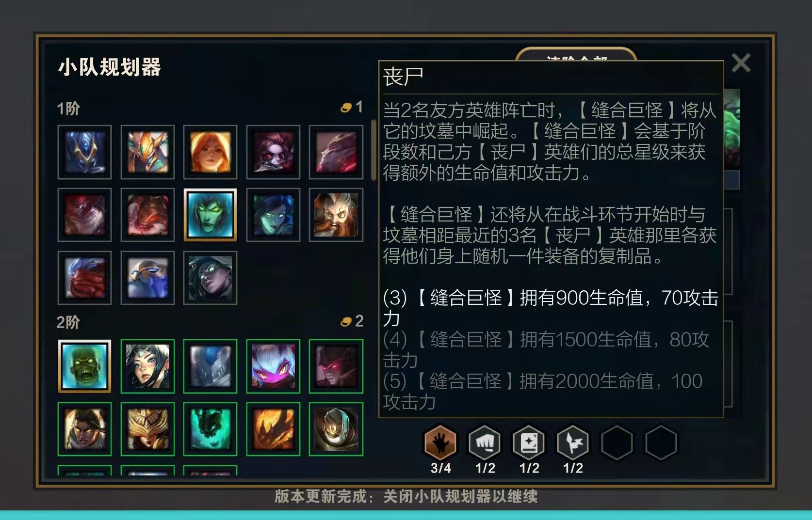Choose the silver-helmeted Pyke portrait
The width and height of the screenshot is (812, 520).
tap(336, 429)
